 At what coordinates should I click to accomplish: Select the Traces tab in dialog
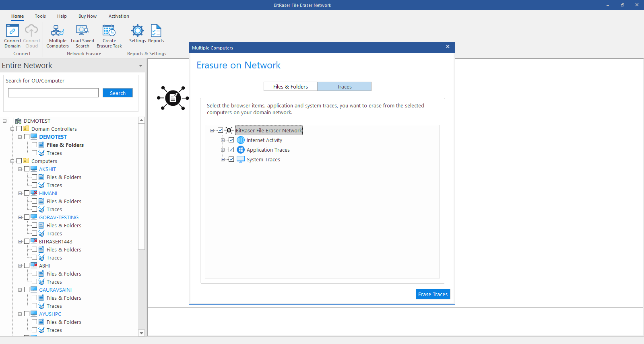[344, 87]
